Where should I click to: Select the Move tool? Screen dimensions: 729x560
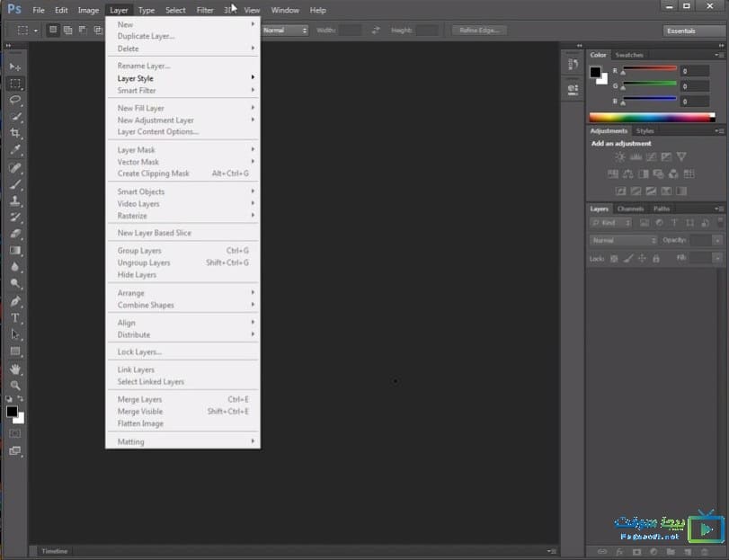click(x=15, y=67)
